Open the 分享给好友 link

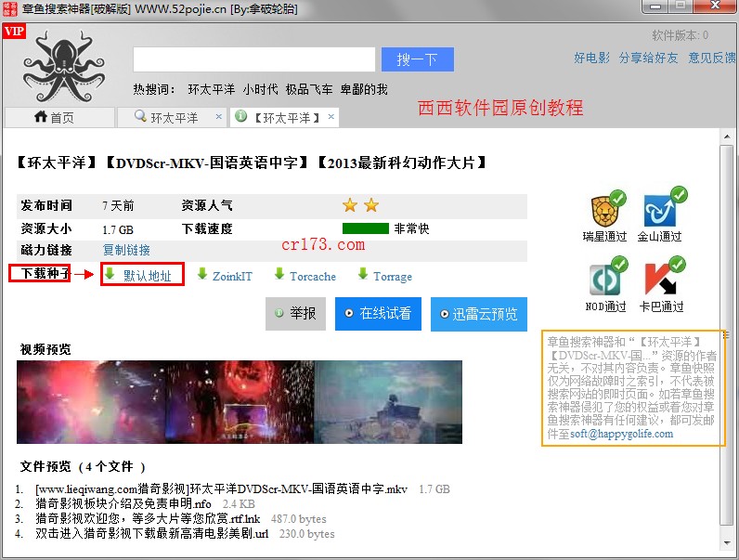click(649, 58)
